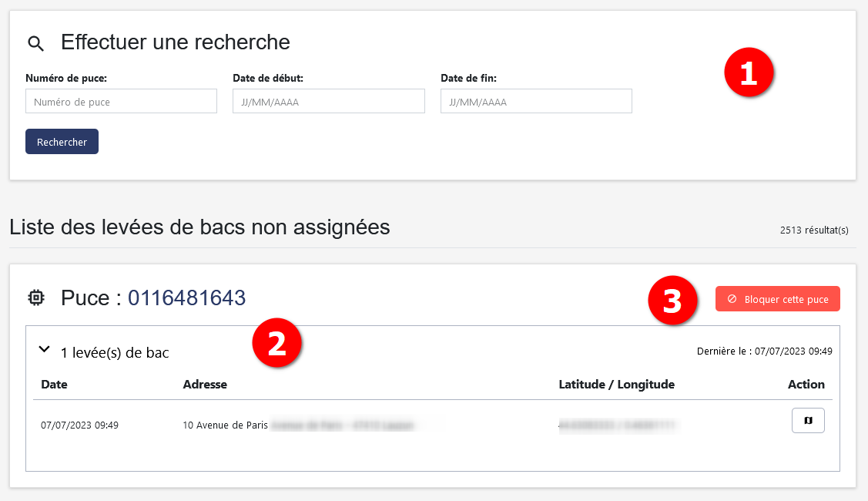
Task: Click the search icon beside Effectuer une recherche
Action: pos(35,43)
